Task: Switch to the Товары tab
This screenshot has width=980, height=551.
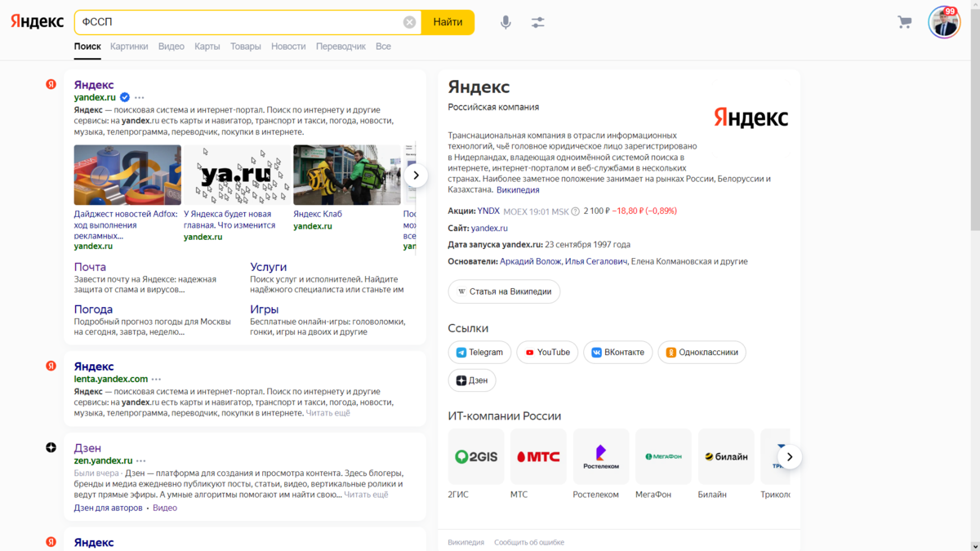Action: pyautogui.click(x=246, y=47)
